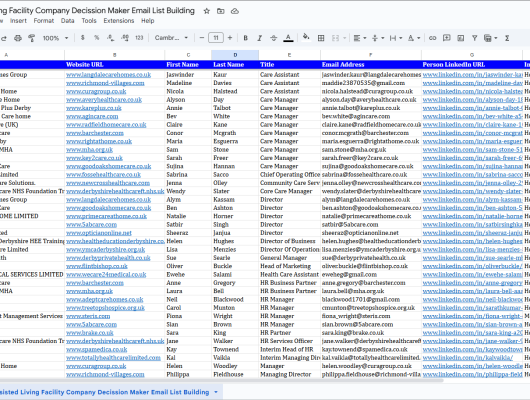The height and width of the screenshot is (400, 530).
Task: Increase font size with plus button
Action: coord(230,38)
